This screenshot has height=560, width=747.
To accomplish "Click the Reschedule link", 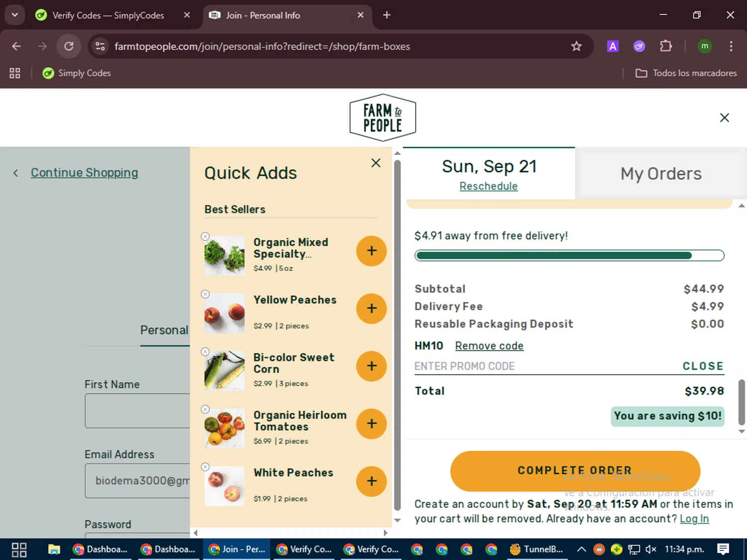I will (489, 186).
